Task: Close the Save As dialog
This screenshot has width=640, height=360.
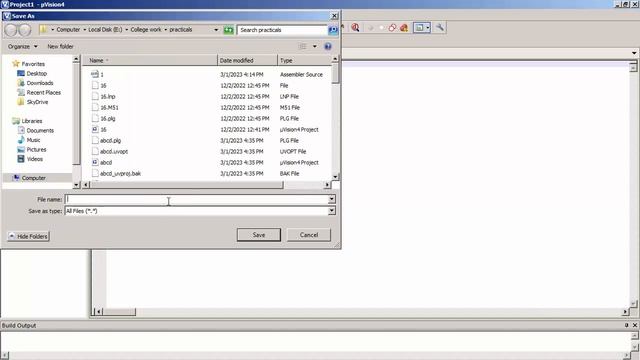Action: click(334, 16)
